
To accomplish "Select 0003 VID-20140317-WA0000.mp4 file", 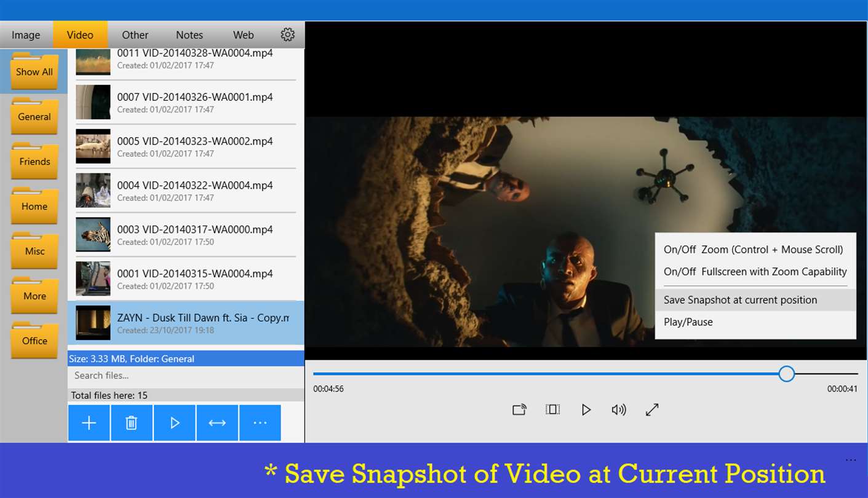I will [x=186, y=235].
